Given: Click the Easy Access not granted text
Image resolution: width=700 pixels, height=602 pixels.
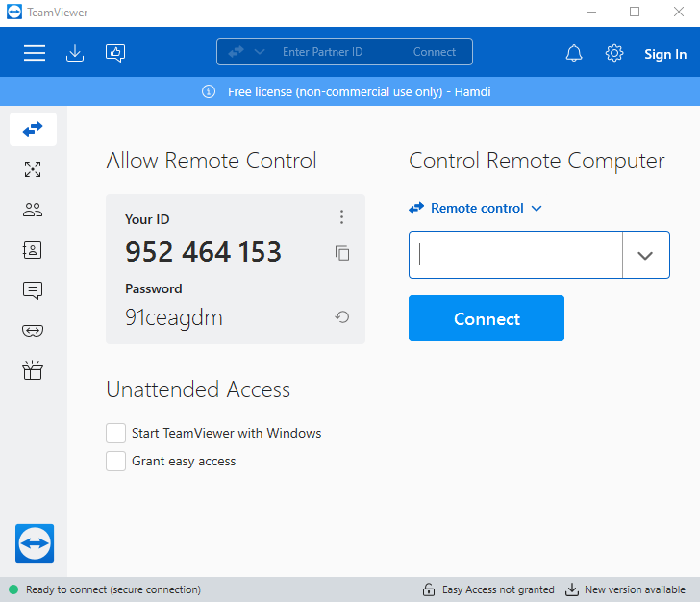Looking at the screenshot, I should pyautogui.click(x=498, y=589).
